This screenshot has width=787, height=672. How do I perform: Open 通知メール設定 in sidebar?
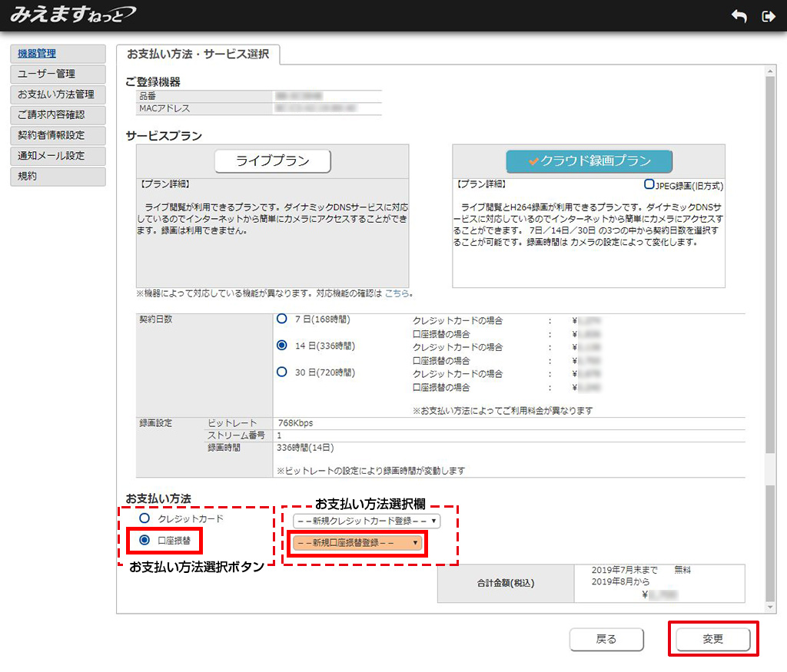(58, 156)
